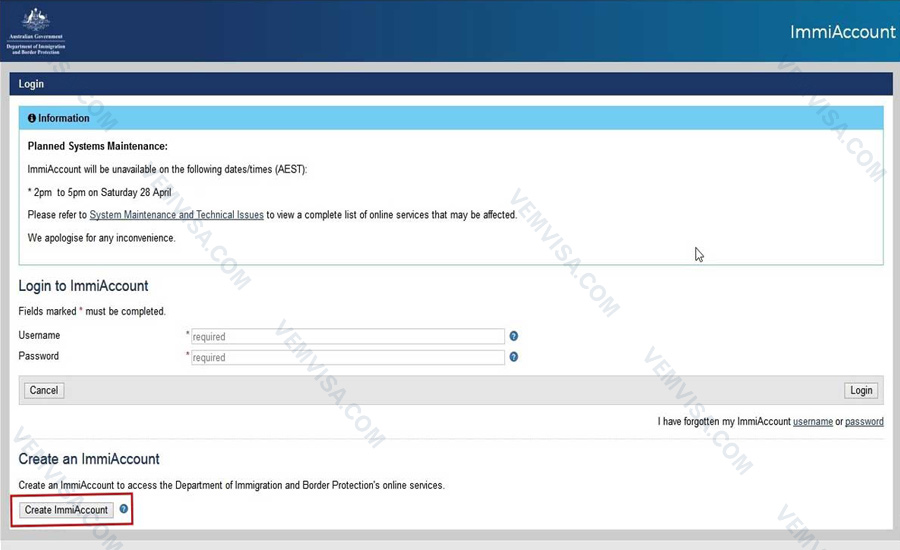Click the forgotten username link
900x550 pixels.
click(x=813, y=421)
